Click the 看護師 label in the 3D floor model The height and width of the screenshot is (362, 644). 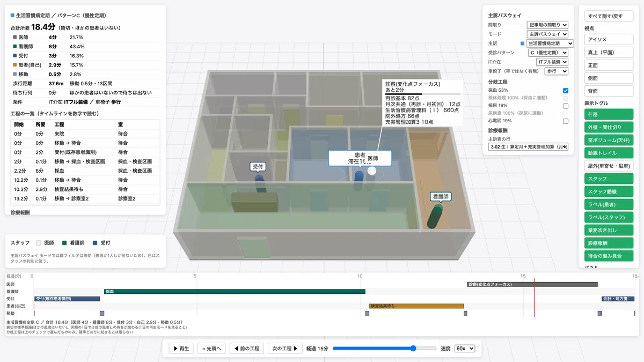click(x=440, y=197)
